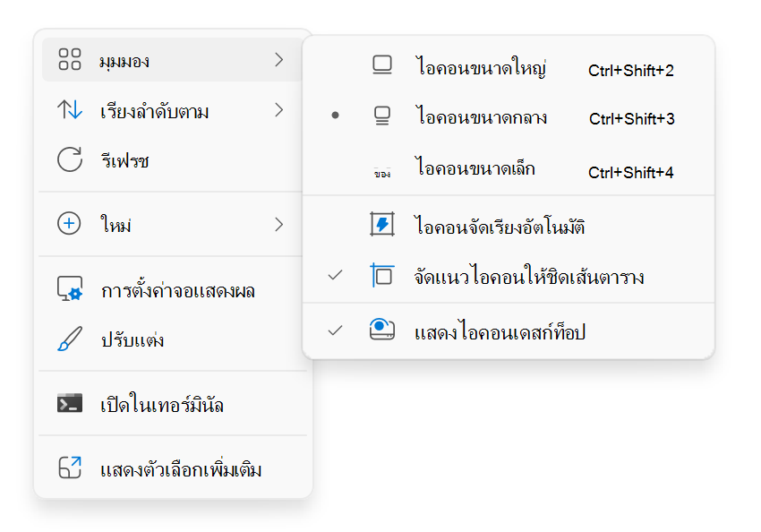Click the grid-align icon for จัดแนวไอคอน
Viewport: 761px width, 532px height.
click(382, 275)
